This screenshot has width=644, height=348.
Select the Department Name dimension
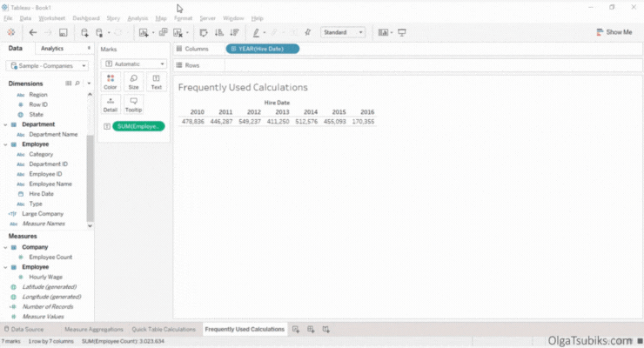coord(53,134)
